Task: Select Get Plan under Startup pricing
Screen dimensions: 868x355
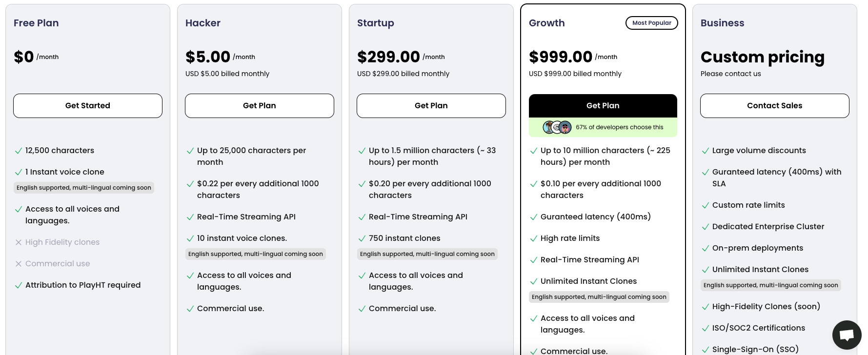Action: (431, 106)
